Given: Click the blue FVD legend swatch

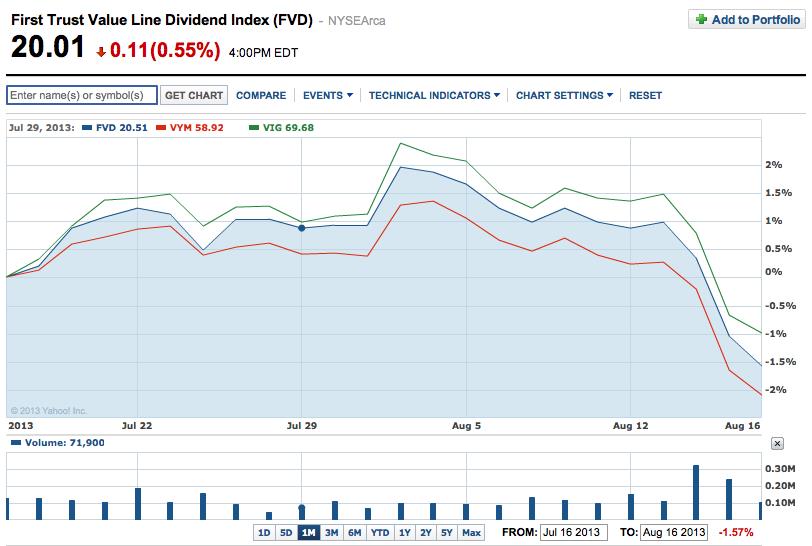Looking at the screenshot, I should 87,127.
